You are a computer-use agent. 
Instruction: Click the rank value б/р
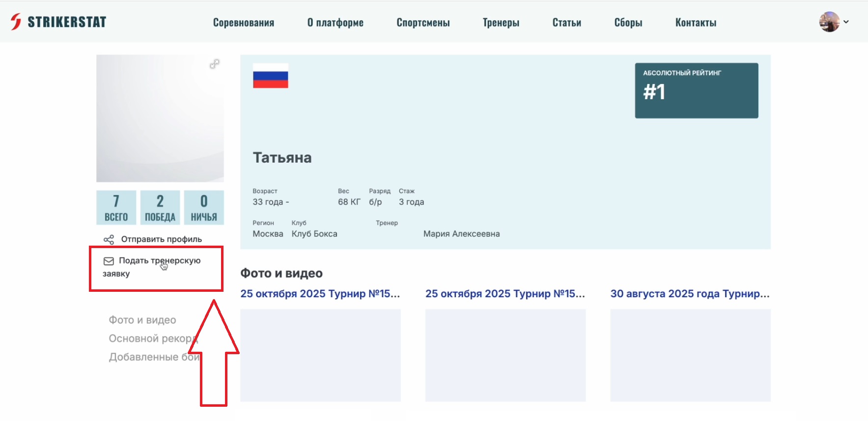pyautogui.click(x=376, y=202)
